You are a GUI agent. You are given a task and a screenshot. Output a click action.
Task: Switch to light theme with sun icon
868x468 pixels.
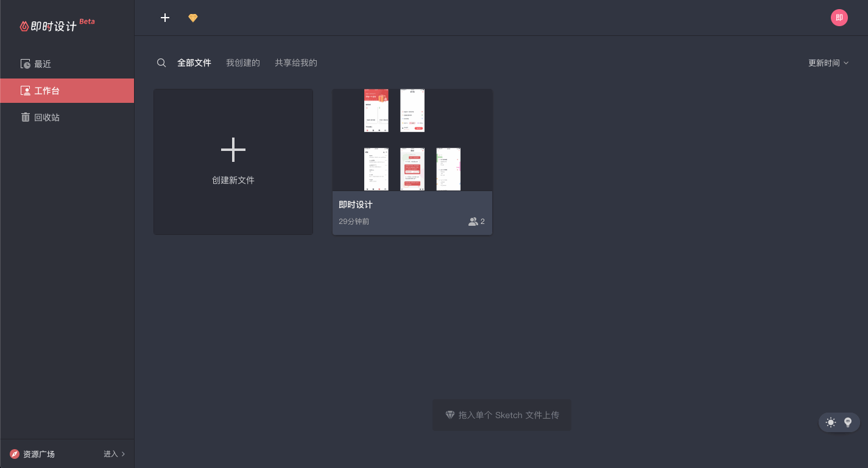[x=831, y=422]
